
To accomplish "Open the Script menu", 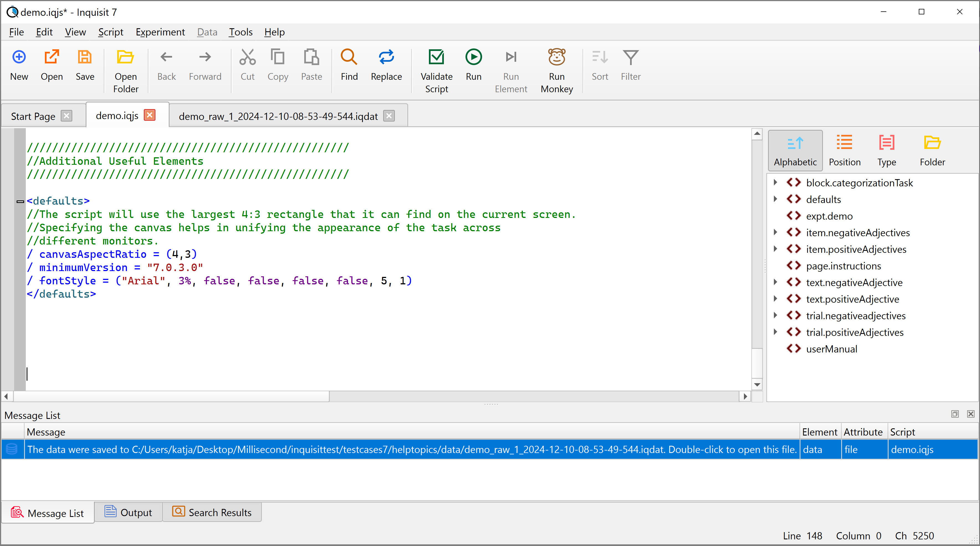I will [110, 32].
